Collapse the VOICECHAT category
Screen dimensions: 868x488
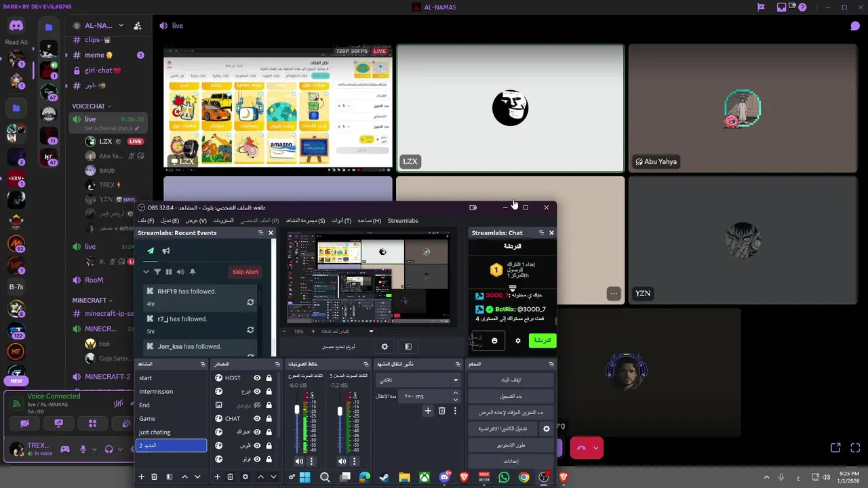pyautogui.click(x=92, y=106)
